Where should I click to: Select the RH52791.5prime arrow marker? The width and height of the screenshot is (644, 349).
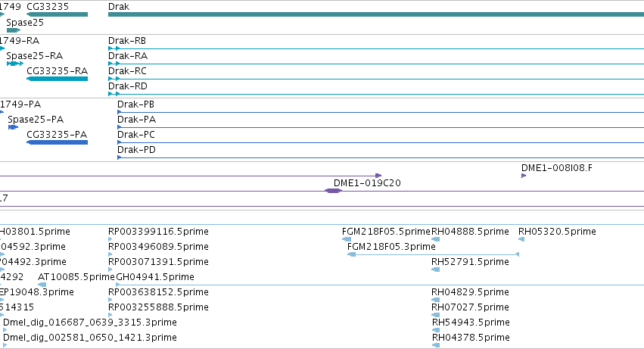[436, 270]
